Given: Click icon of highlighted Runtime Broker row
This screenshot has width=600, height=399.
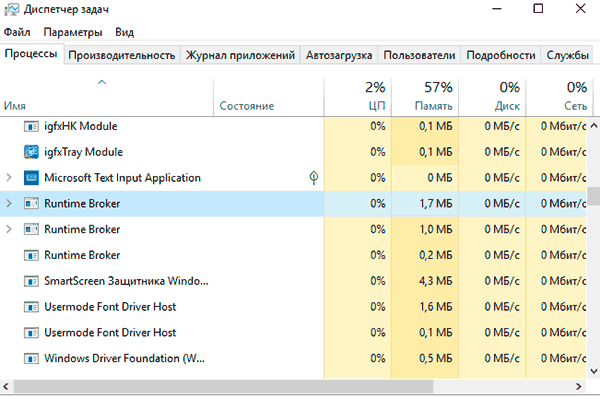Looking at the screenshot, I should click(31, 204).
